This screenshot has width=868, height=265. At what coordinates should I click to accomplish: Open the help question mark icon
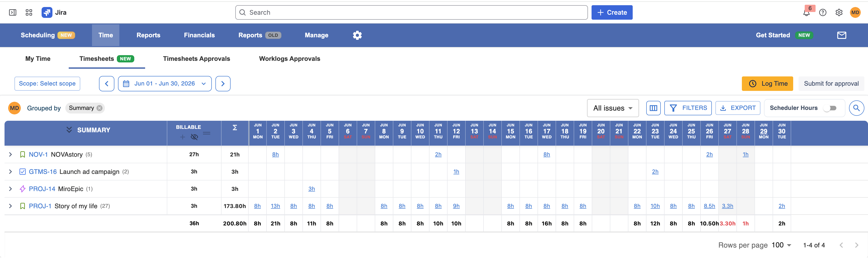(x=823, y=12)
